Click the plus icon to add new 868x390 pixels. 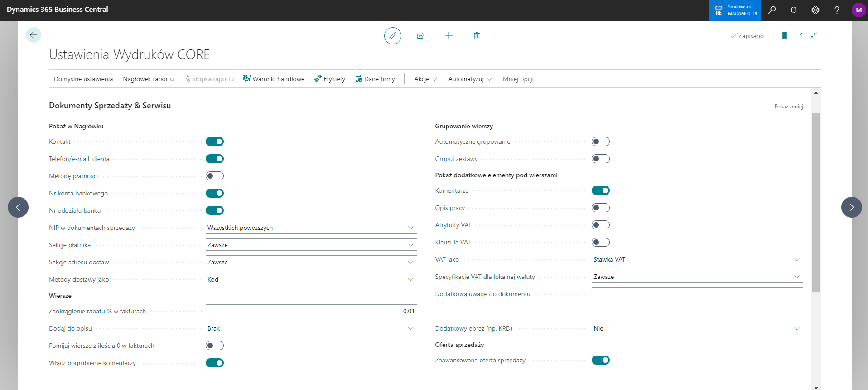click(x=449, y=36)
